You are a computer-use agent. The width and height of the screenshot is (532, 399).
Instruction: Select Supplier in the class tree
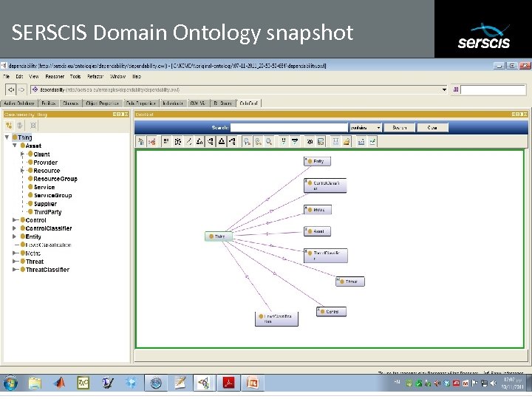click(x=45, y=204)
